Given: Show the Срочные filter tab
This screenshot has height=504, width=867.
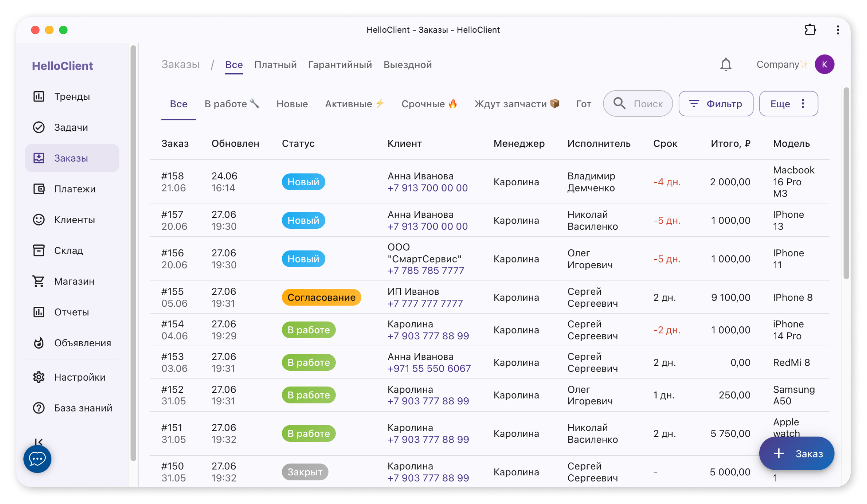Looking at the screenshot, I should click(x=429, y=104).
